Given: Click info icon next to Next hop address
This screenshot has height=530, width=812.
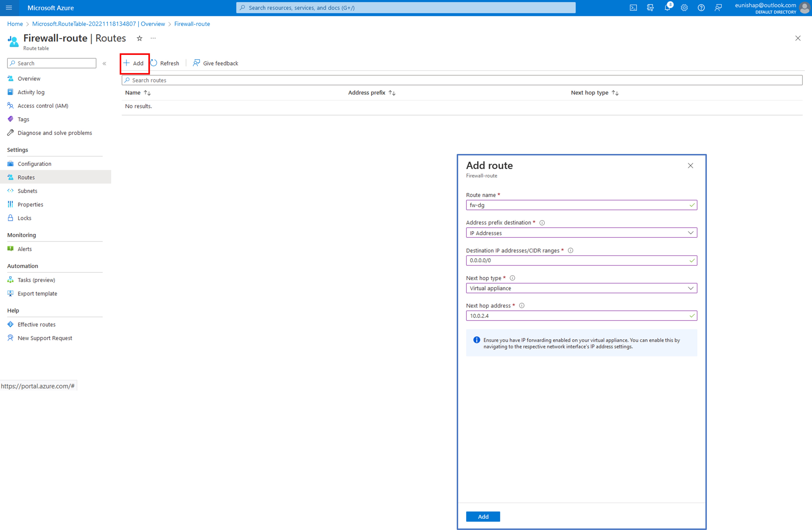Looking at the screenshot, I should click(522, 306).
